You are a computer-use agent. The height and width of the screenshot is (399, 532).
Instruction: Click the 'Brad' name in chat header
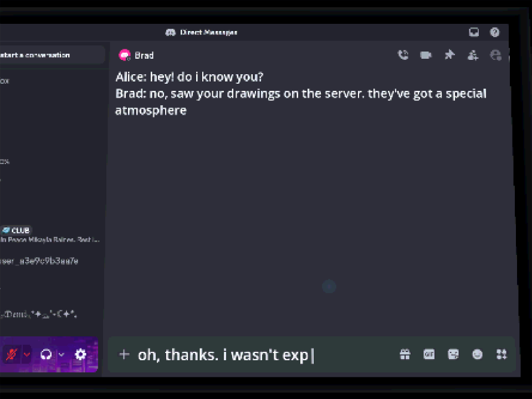144,55
